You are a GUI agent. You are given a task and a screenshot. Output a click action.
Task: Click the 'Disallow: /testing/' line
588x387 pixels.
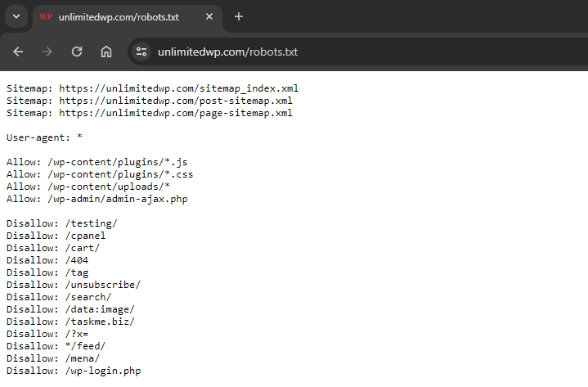coord(62,223)
